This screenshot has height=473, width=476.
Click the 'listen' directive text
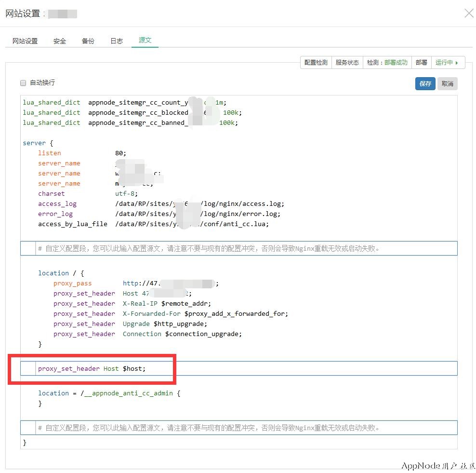50,153
